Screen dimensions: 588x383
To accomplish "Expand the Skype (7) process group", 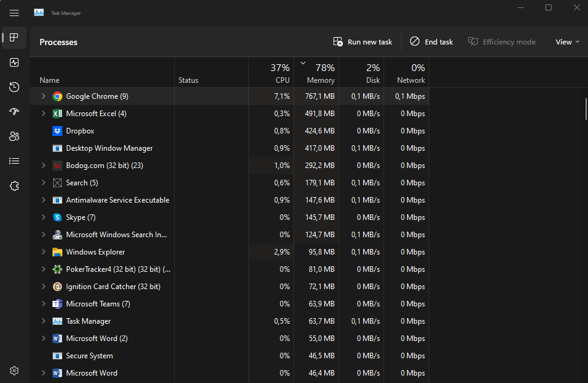I will tap(43, 217).
